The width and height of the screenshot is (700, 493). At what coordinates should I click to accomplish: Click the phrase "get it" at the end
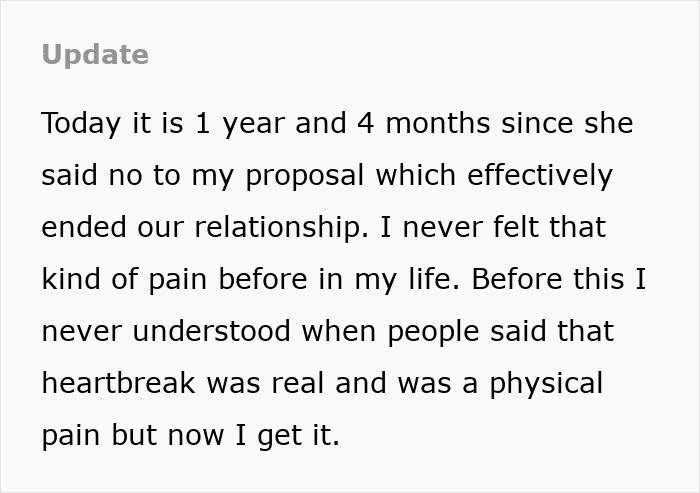click(306, 437)
